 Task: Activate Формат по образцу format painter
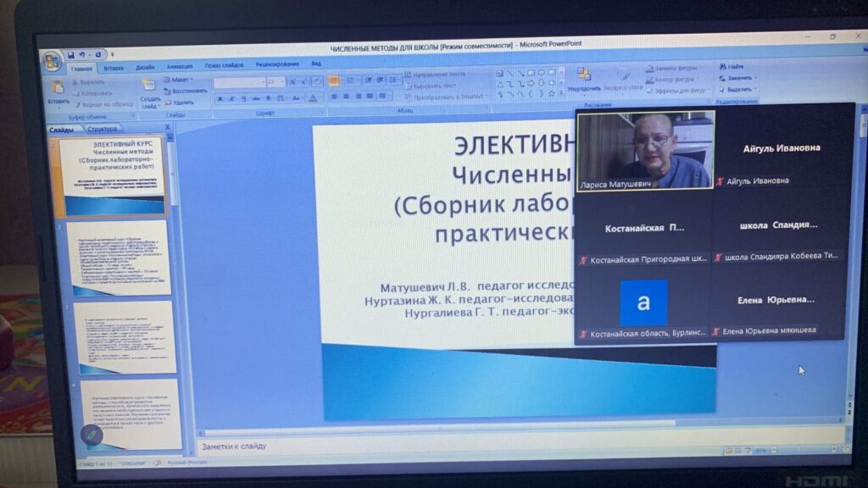tap(104, 104)
